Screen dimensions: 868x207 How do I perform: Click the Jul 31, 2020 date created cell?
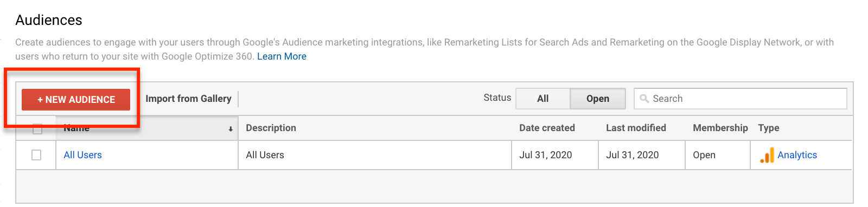pyautogui.click(x=555, y=155)
